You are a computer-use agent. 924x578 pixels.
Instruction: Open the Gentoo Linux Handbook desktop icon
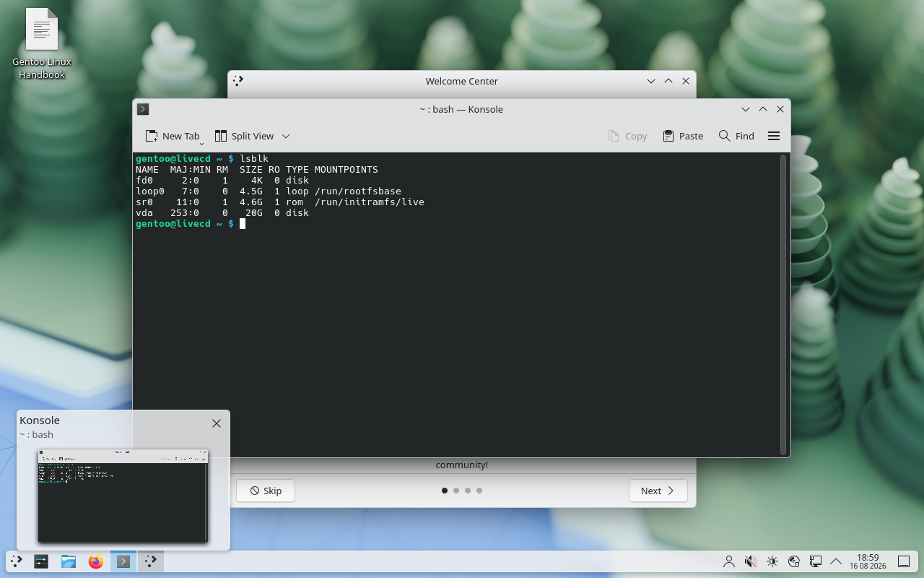(x=42, y=43)
